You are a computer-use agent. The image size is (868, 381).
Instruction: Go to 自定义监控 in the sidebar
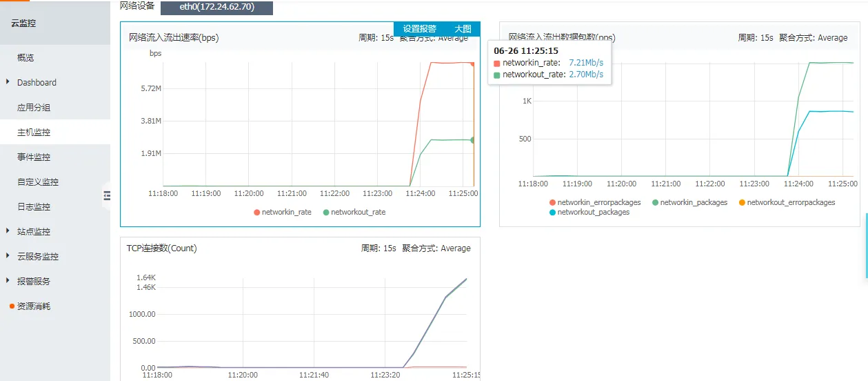tap(38, 182)
